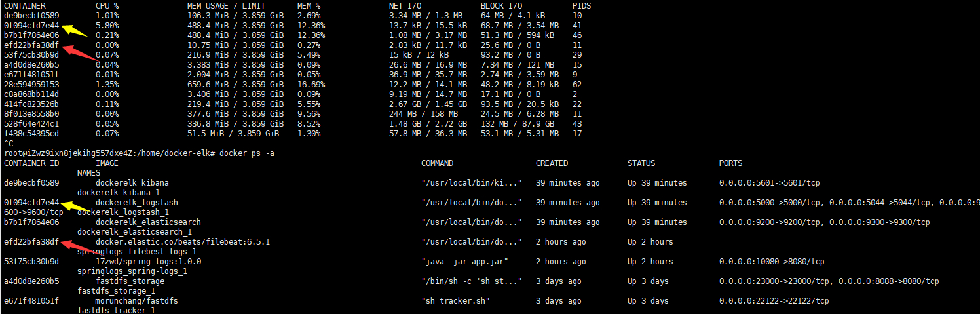Click the "CREATED" column header
Screen dimensions: 980x314
click(552, 163)
